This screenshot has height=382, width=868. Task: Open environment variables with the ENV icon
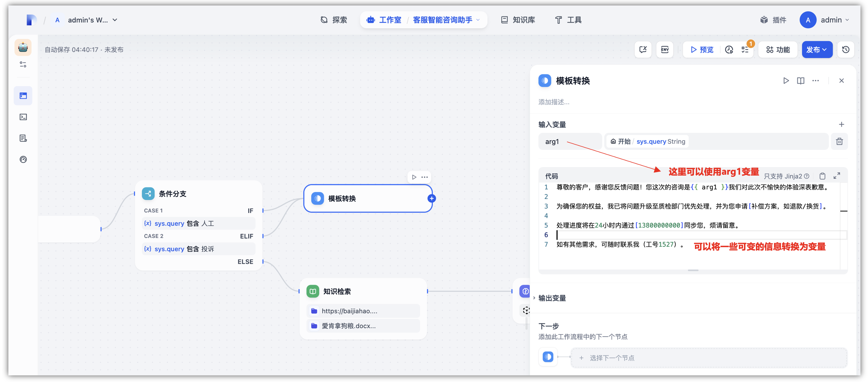(664, 50)
